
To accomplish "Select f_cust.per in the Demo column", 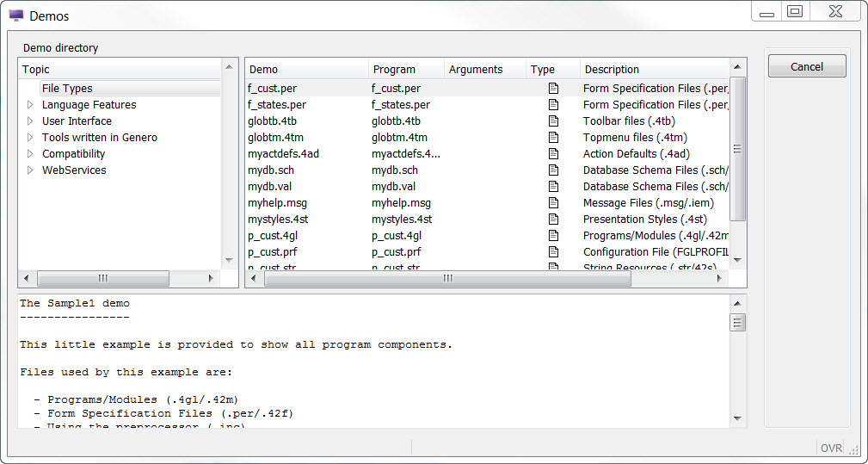I will (273, 88).
